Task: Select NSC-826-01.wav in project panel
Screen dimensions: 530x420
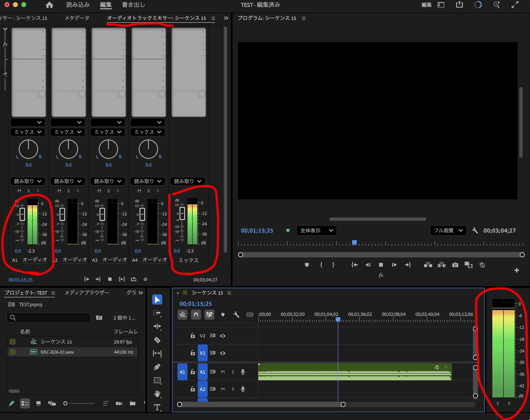Action: click(x=57, y=352)
